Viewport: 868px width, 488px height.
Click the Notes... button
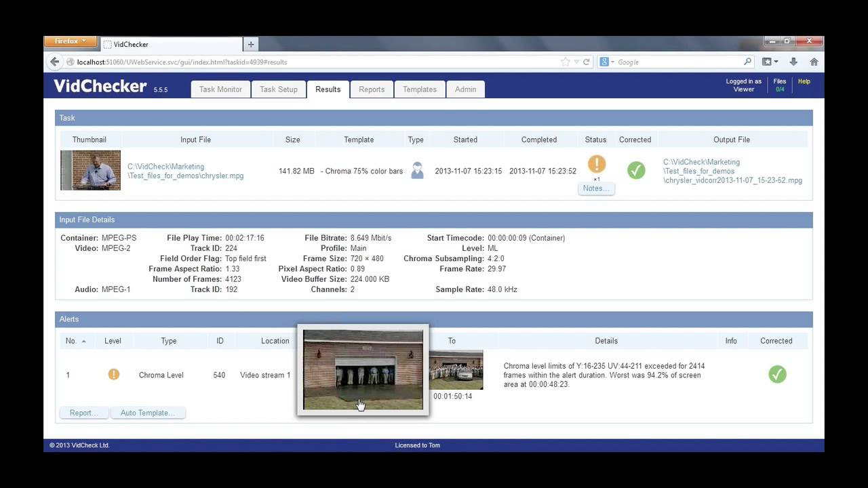point(596,188)
